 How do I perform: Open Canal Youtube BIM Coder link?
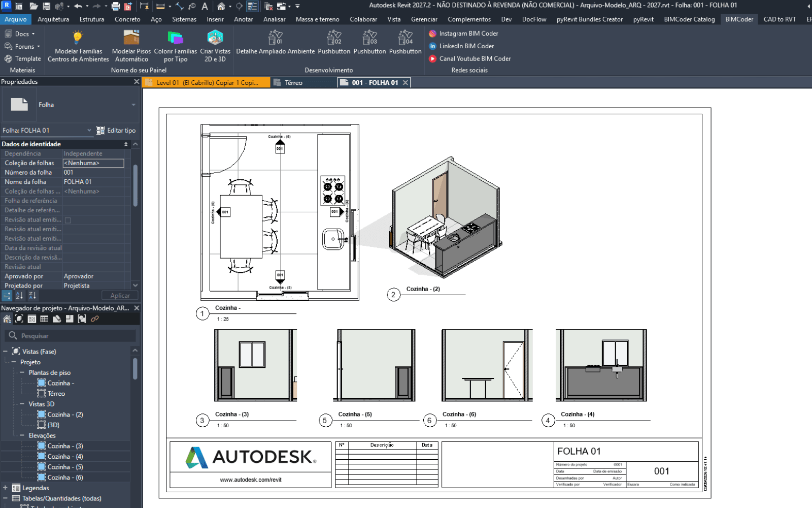pos(470,58)
